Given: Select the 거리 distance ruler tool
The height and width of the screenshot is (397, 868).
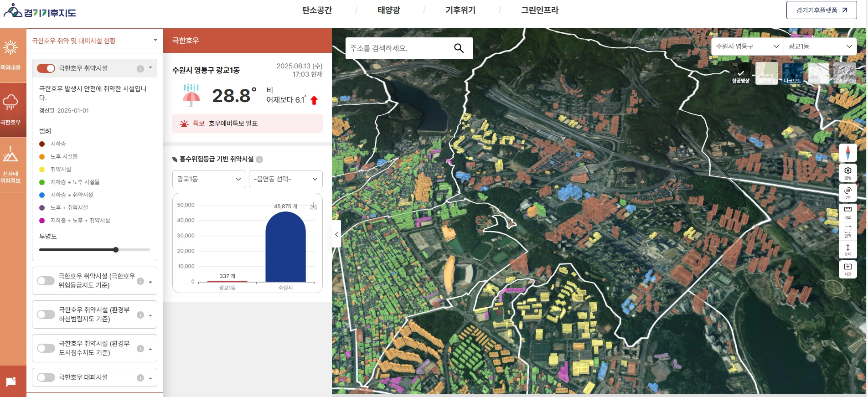Looking at the screenshot, I should 847,212.
